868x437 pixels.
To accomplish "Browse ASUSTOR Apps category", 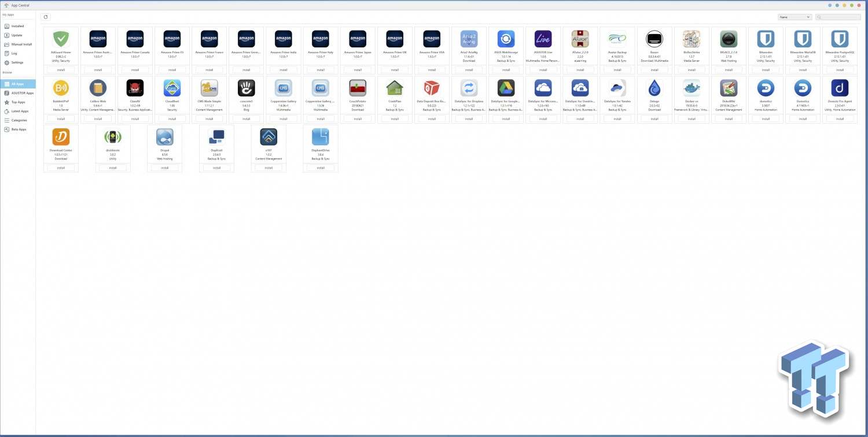I will [18, 92].
